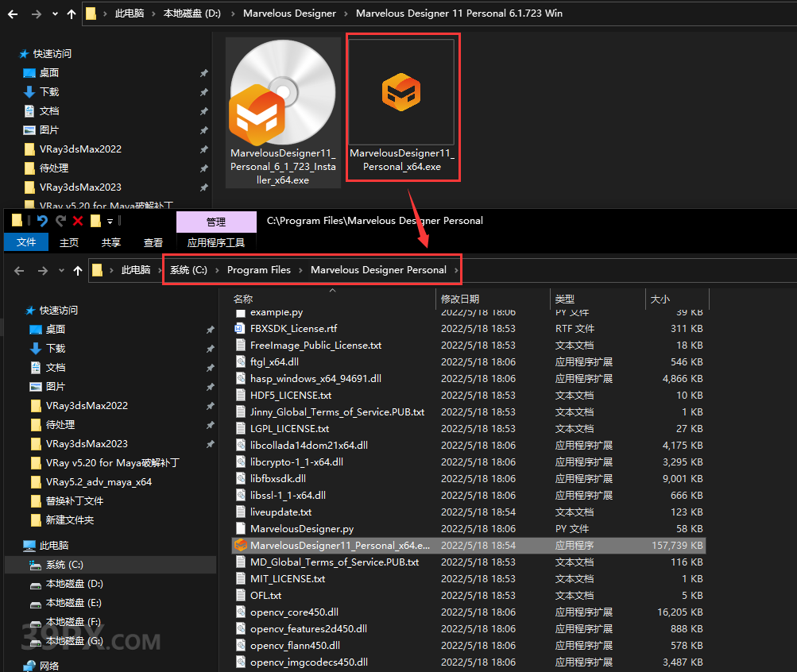The image size is (797, 672).
Task: Go back in the bottom Explorer window
Action: [x=19, y=271]
